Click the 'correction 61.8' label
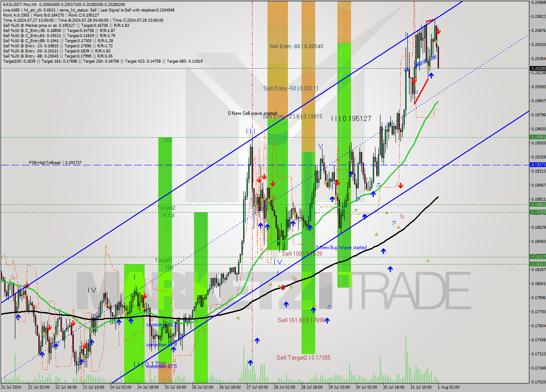The height and width of the screenshot is (392, 546). tap(162, 345)
